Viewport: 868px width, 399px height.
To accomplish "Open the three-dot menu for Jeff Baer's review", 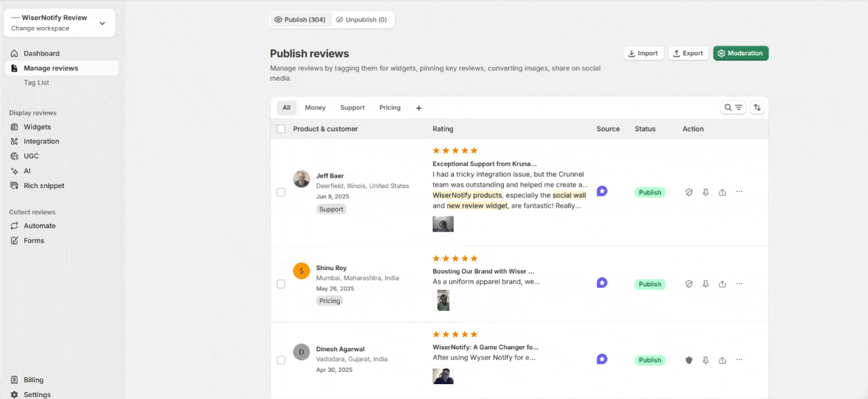I will [739, 192].
